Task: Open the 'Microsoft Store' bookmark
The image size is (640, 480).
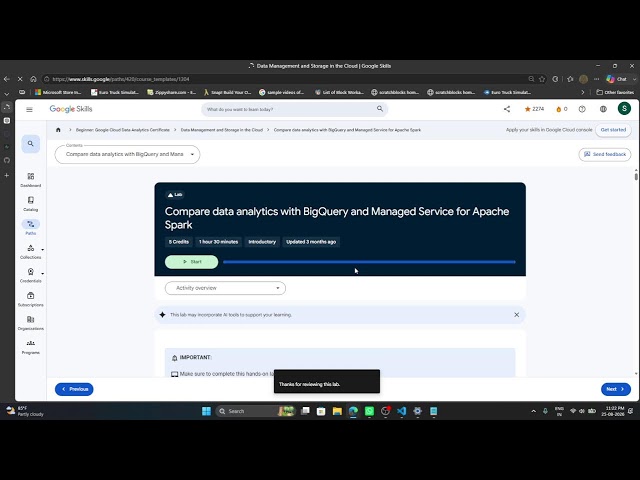Action: (x=58, y=92)
